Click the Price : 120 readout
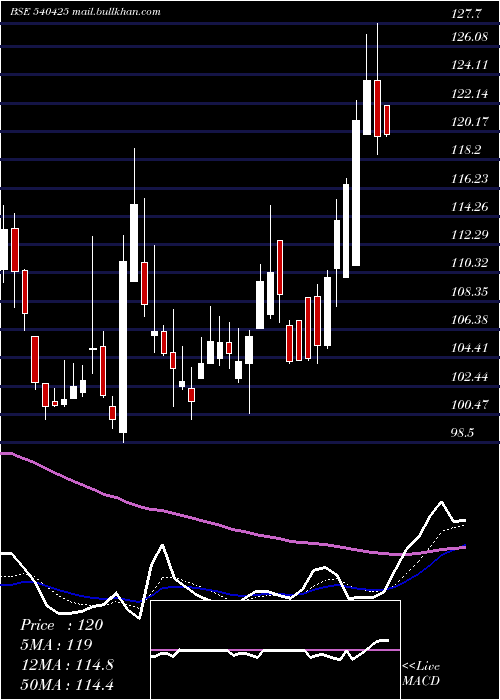Screen dimensions: 500x700 coord(62,625)
